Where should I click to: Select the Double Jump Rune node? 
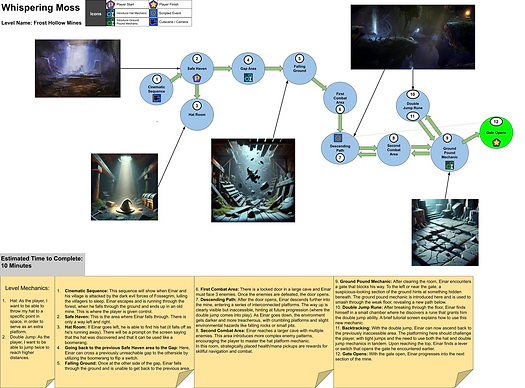pos(412,105)
